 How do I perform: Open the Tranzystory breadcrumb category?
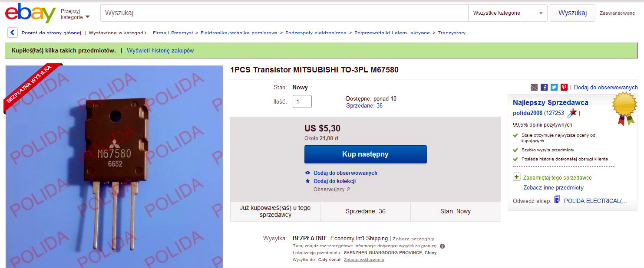pyautogui.click(x=451, y=33)
